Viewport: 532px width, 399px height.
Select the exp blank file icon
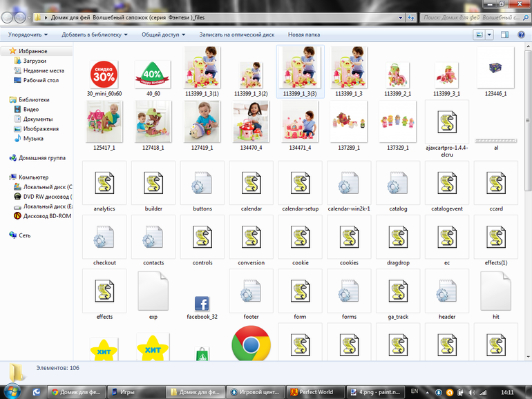[153, 291]
